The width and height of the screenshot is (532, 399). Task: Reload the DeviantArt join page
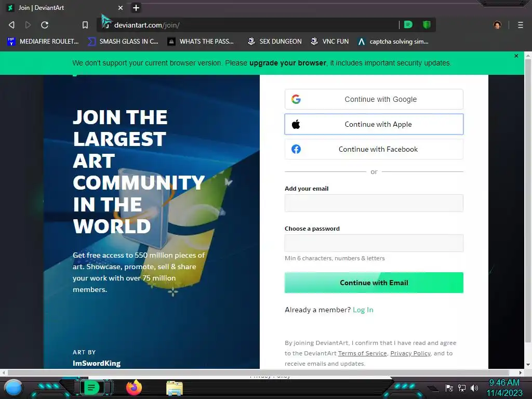tap(45, 25)
